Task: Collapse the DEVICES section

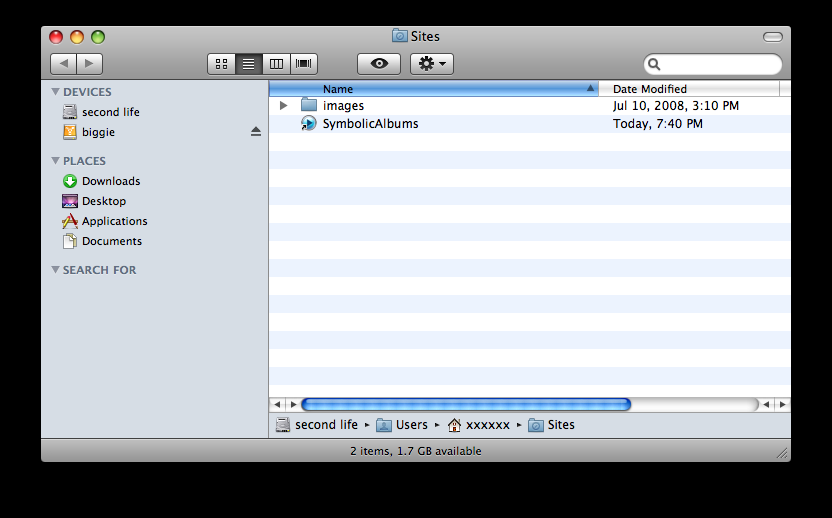Action: pyautogui.click(x=55, y=91)
